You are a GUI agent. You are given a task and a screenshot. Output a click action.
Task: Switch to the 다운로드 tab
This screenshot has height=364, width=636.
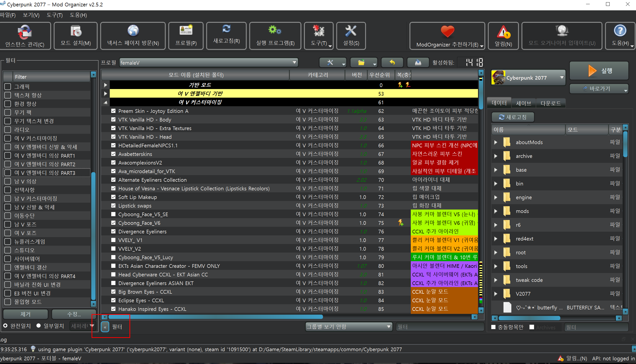(550, 103)
